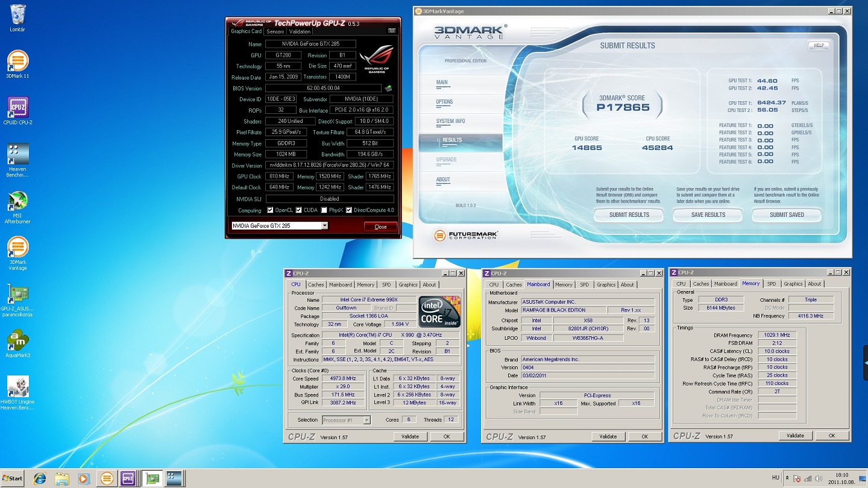Open the network status tray icon

tap(808, 478)
